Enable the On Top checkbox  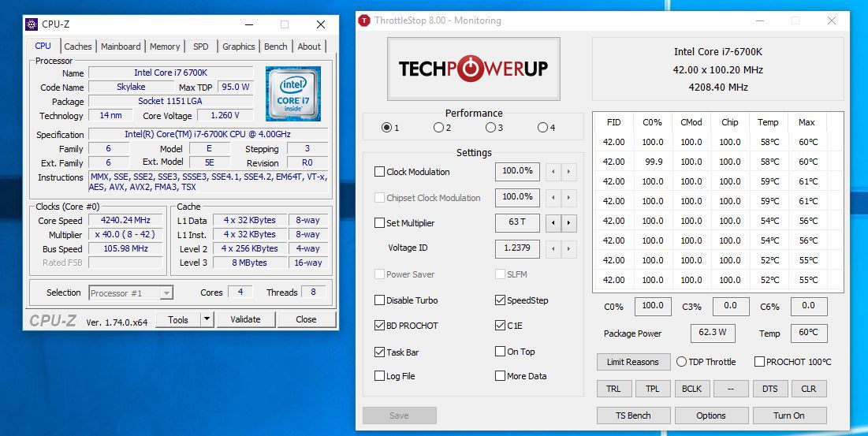(501, 352)
